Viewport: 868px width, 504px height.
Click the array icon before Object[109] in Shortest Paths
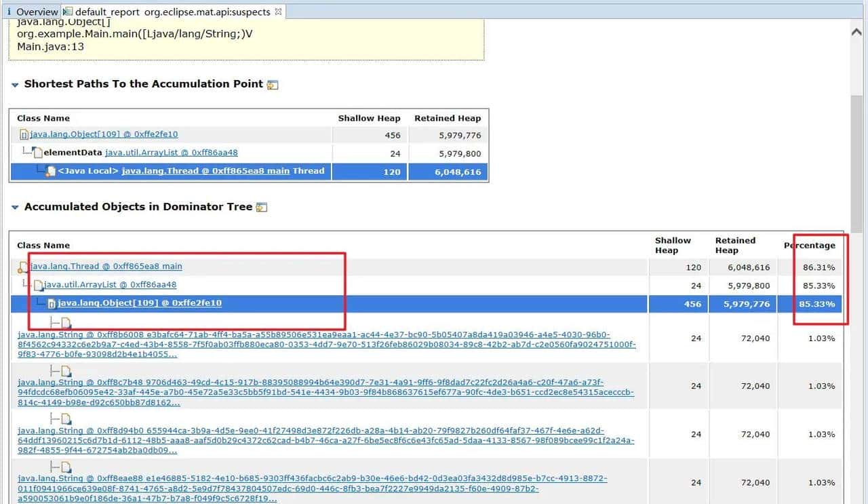coord(24,135)
